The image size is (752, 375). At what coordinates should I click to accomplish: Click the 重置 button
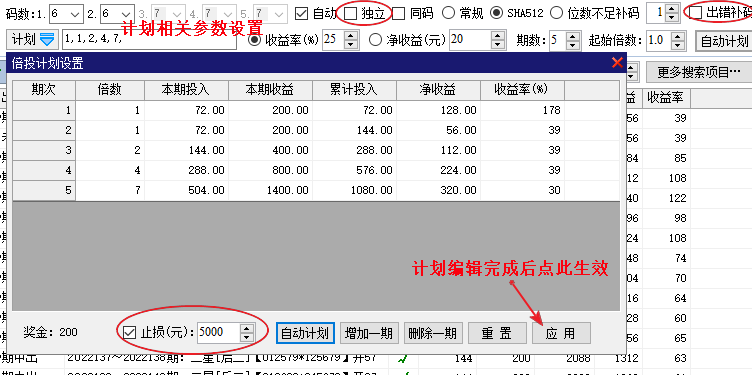497,333
